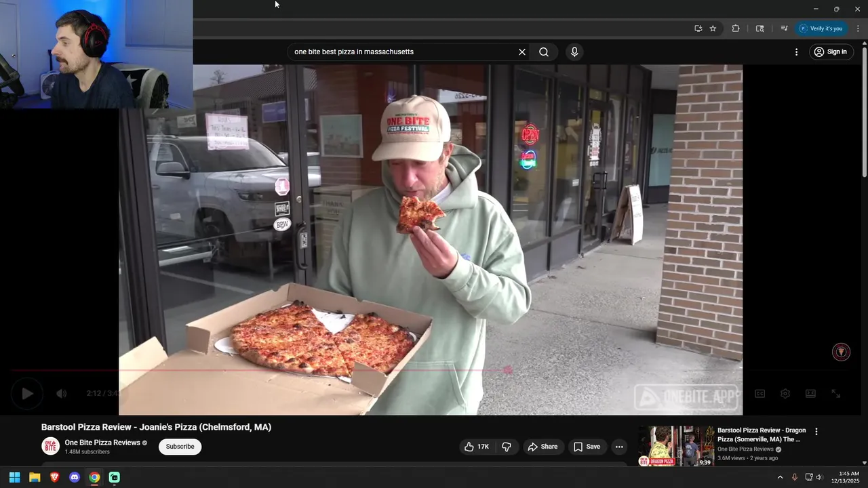Open YouTube settings three-dot menu
868x488 pixels.
[796, 52]
